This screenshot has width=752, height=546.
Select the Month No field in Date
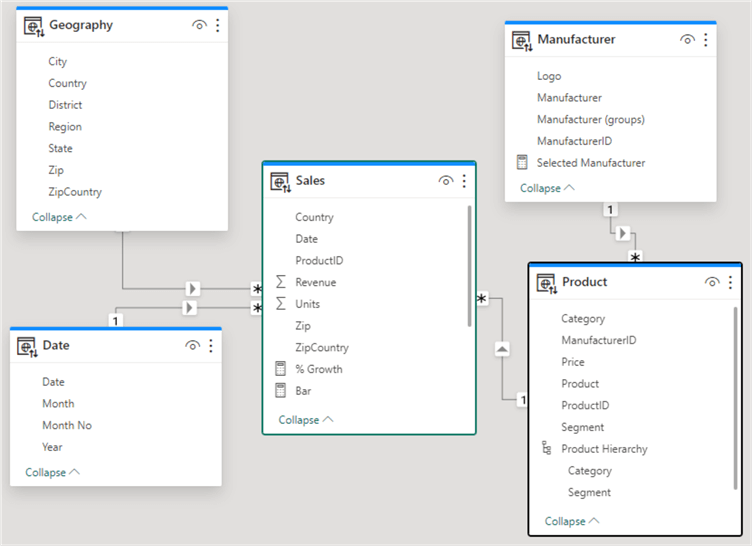[67, 425]
